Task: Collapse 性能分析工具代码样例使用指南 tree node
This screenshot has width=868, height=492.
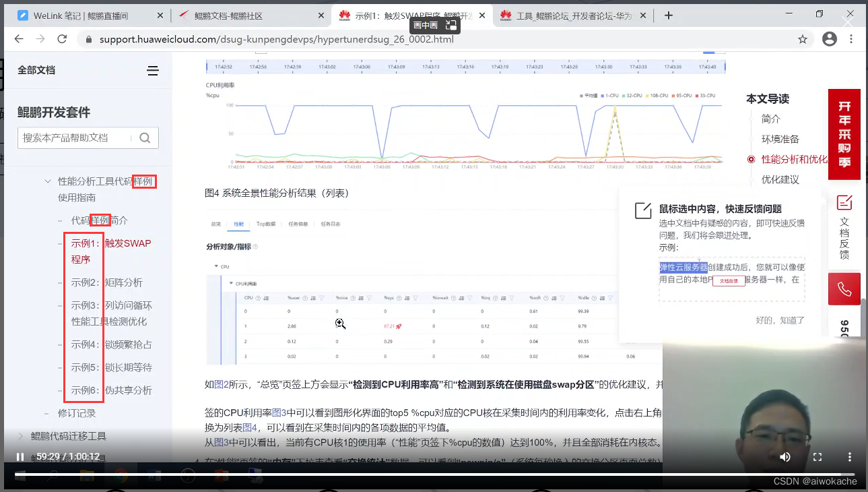Action: point(48,181)
